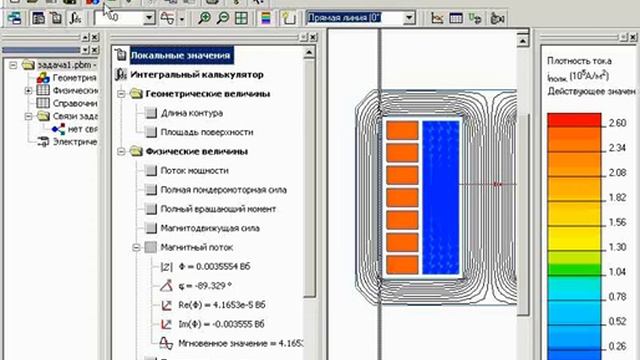Expand the Физически node in the tree

28,90
